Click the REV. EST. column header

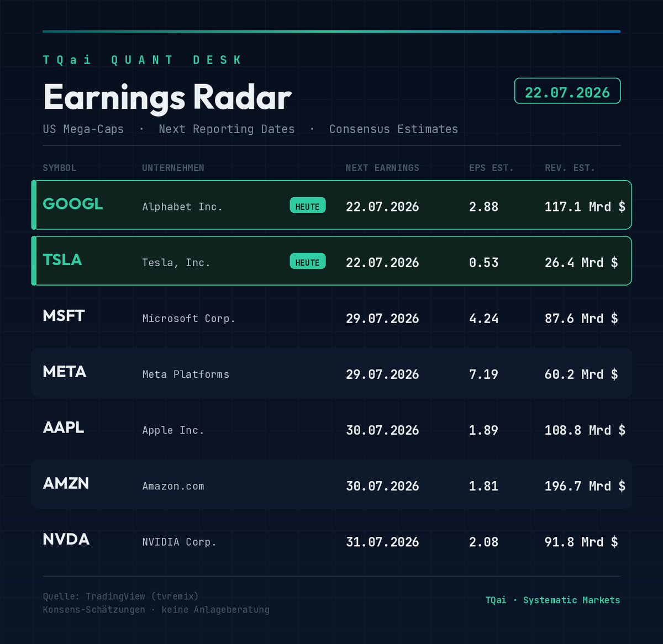(x=570, y=168)
